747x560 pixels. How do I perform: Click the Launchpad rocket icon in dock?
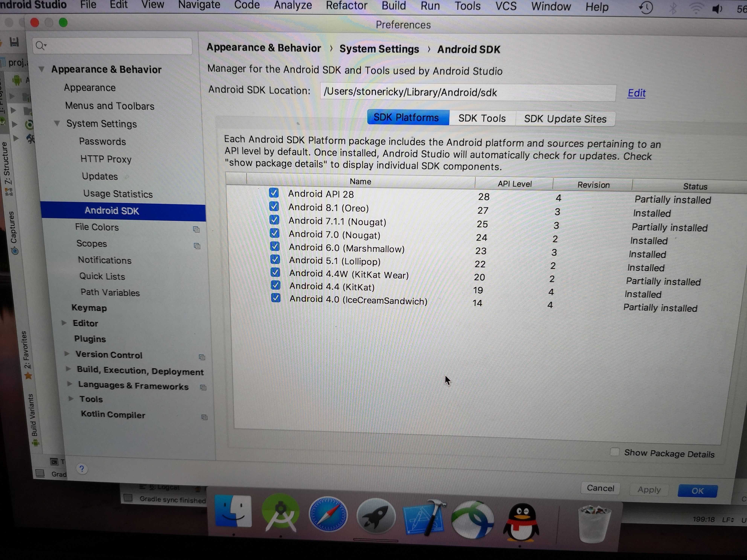376,516
